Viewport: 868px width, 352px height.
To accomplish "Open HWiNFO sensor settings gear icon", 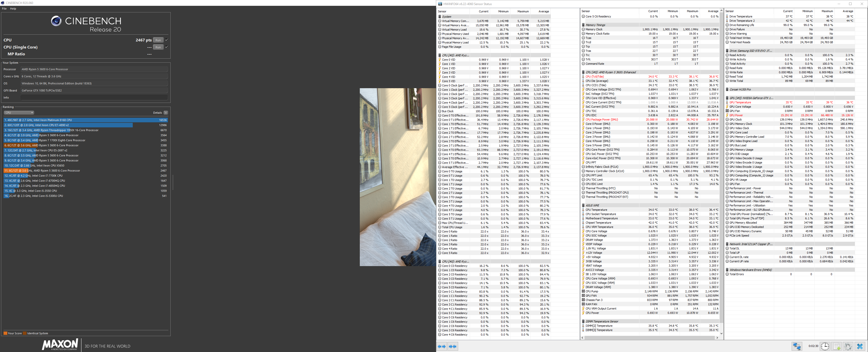I will click(848, 346).
